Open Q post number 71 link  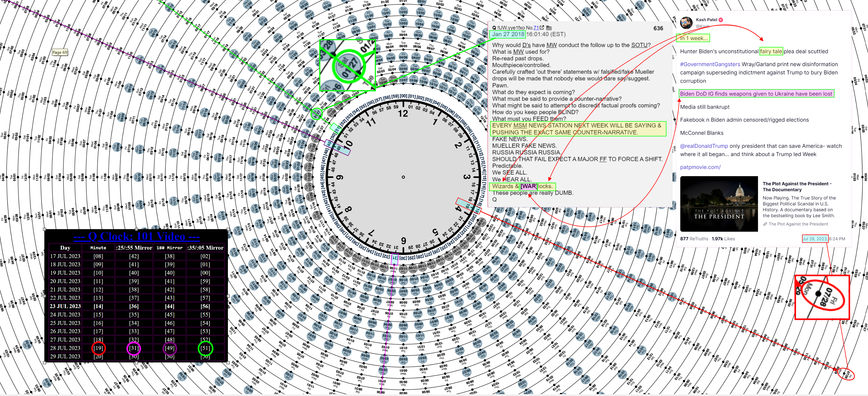(536, 28)
